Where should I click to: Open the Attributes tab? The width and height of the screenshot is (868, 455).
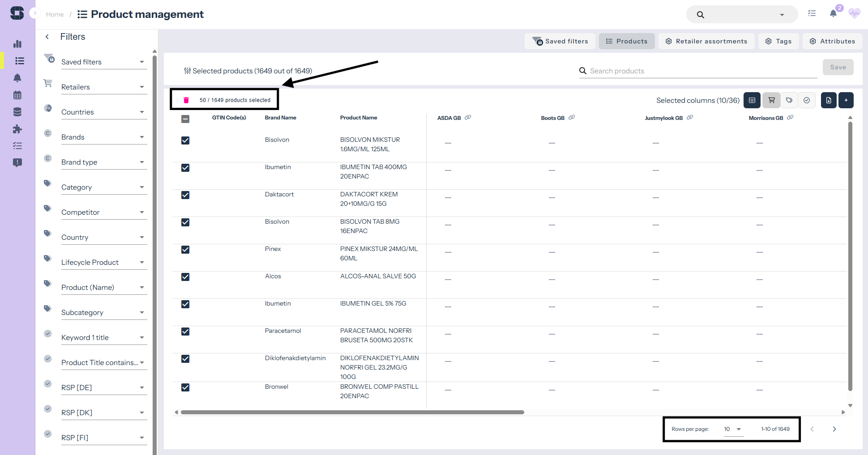click(832, 41)
